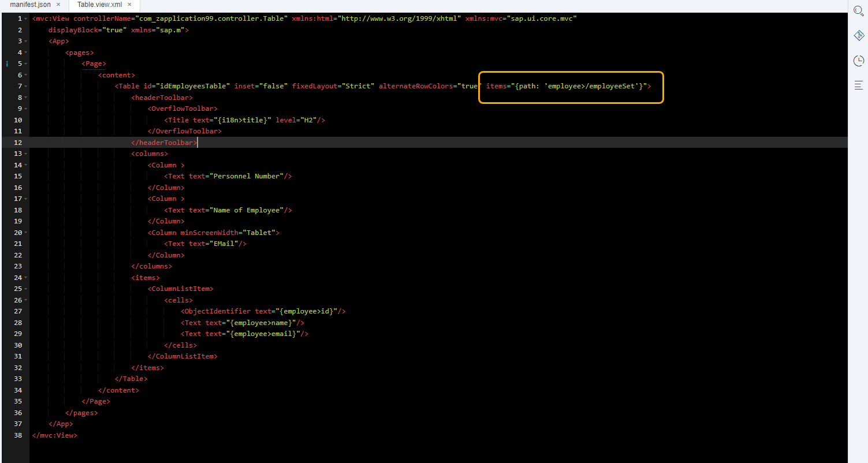The image size is (868, 463).
Task: Collapse the App element fold arrow
Action: pyautogui.click(x=24, y=40)
